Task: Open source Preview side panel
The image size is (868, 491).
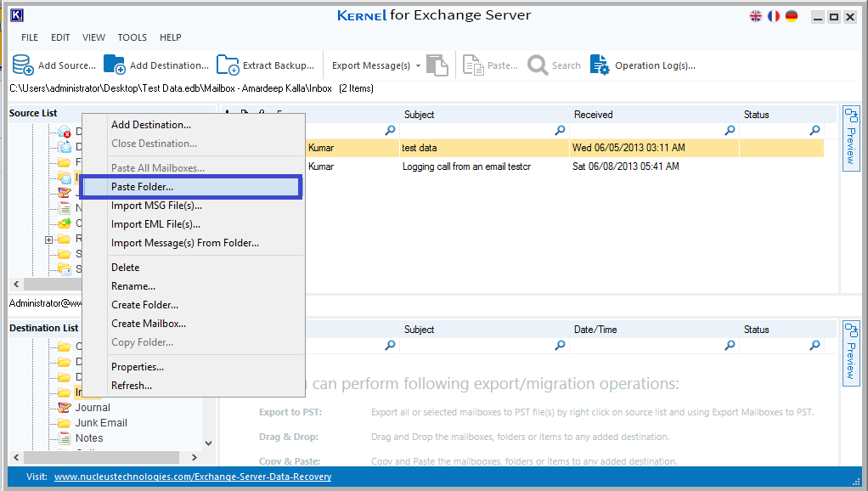Action: 851,138
